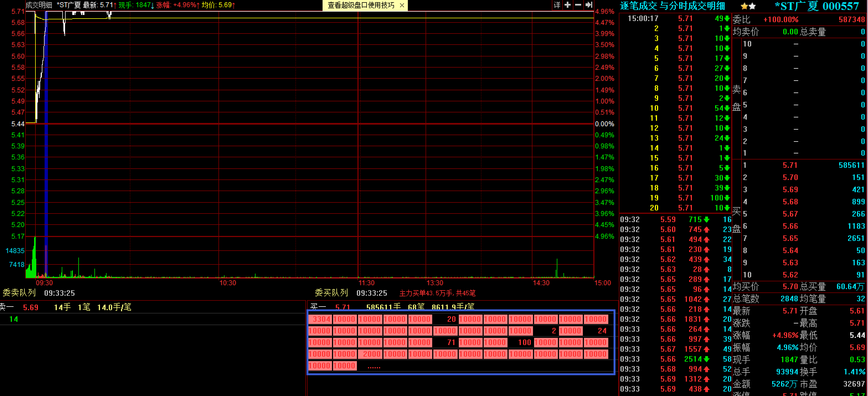This screenshot has height=396, width=868.
Task: Select buy level 2 price 5.70
Action: tap(790, 177)
